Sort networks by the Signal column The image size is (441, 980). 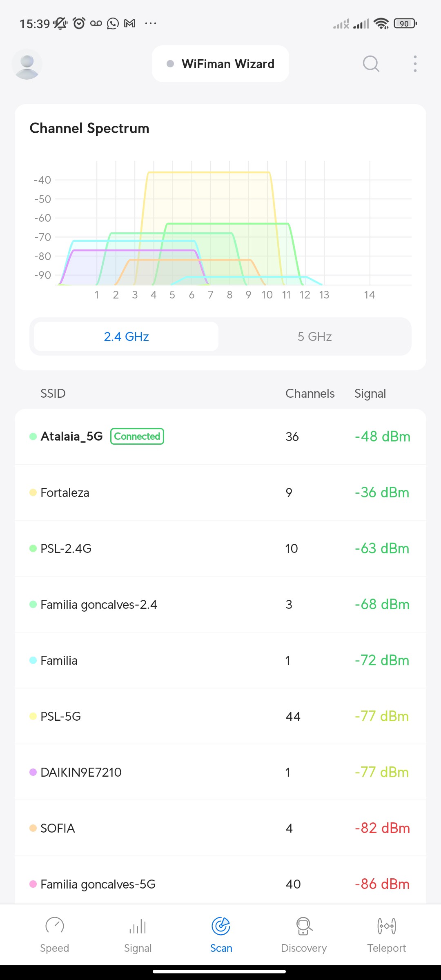[370, 393]
